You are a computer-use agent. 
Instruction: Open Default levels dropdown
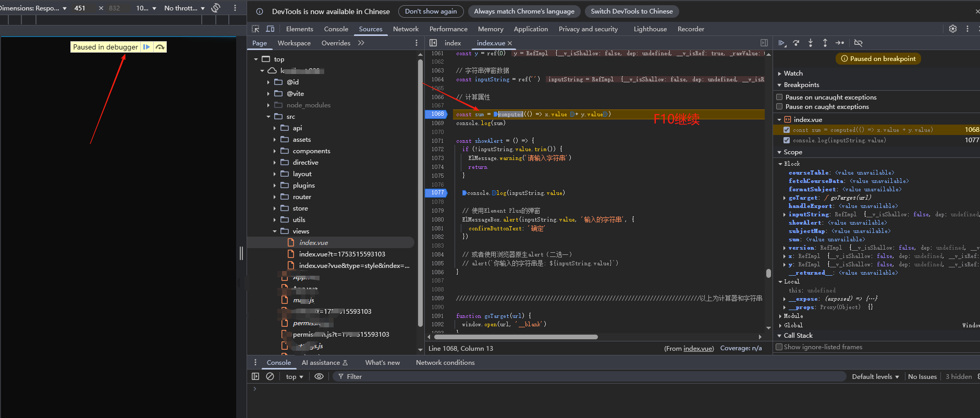tap(875, 376)
